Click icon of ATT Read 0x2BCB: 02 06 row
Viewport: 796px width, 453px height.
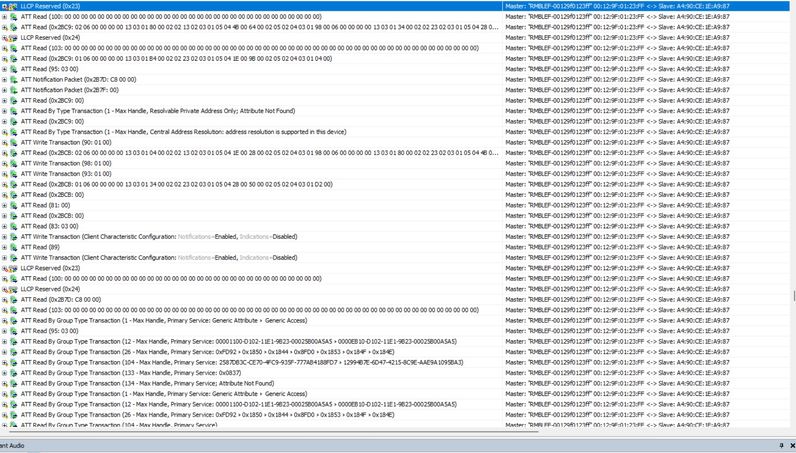14,153
